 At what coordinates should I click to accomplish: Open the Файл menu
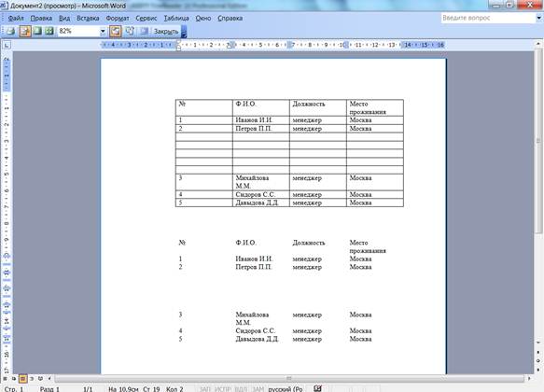tap(16, 18)
